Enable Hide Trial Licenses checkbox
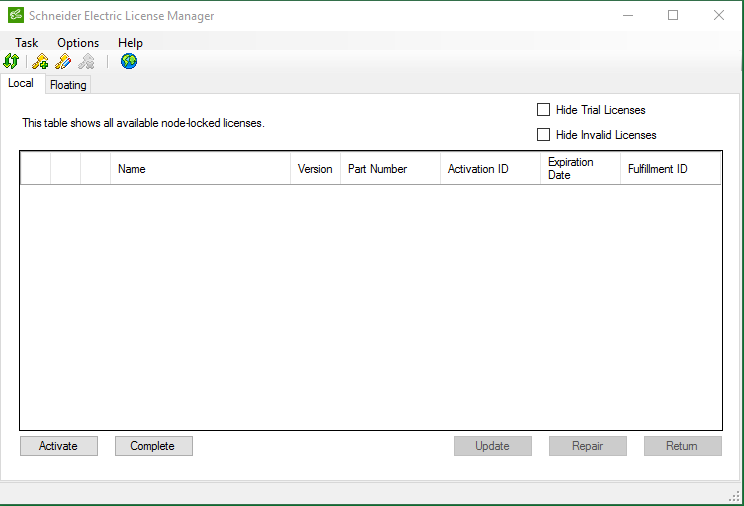This screenshot has width=744, height=506. pos(543,110)
